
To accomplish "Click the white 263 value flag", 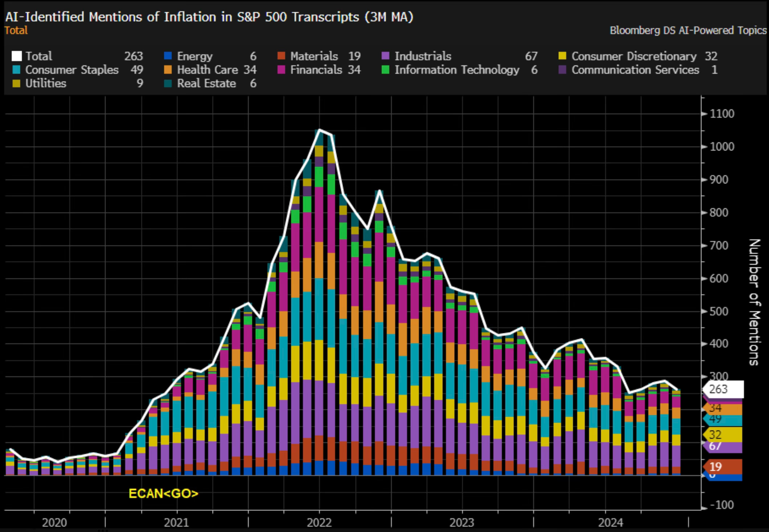I will click(723, 389).
